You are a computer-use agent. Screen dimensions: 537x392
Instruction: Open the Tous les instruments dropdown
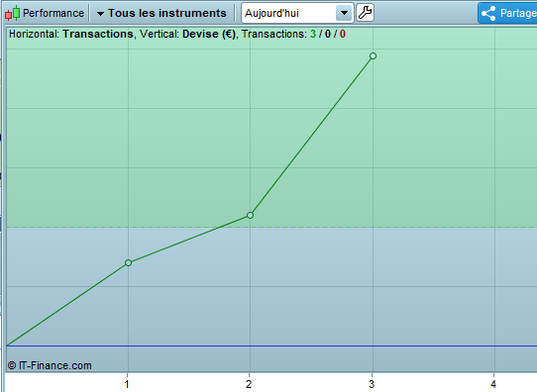(161, 13)
